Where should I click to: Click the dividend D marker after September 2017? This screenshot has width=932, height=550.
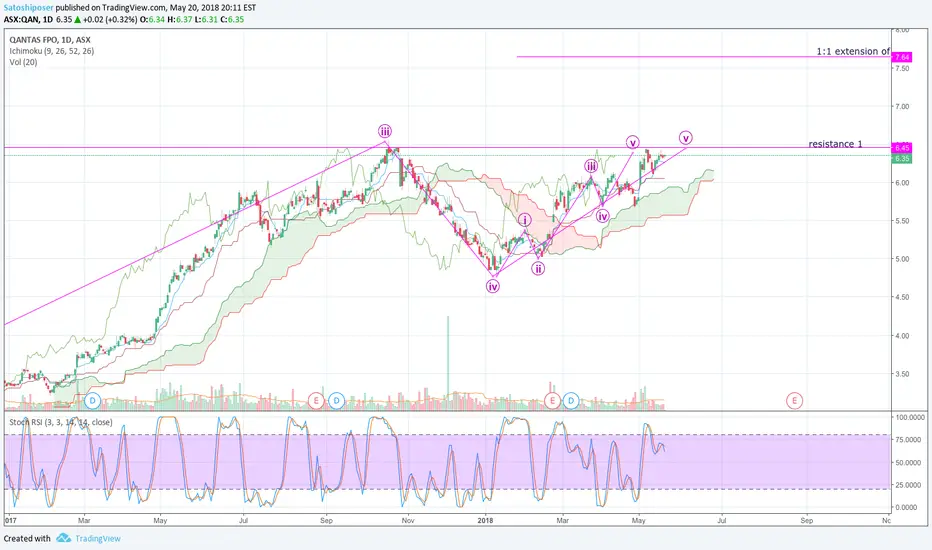(x=336, y=400)
